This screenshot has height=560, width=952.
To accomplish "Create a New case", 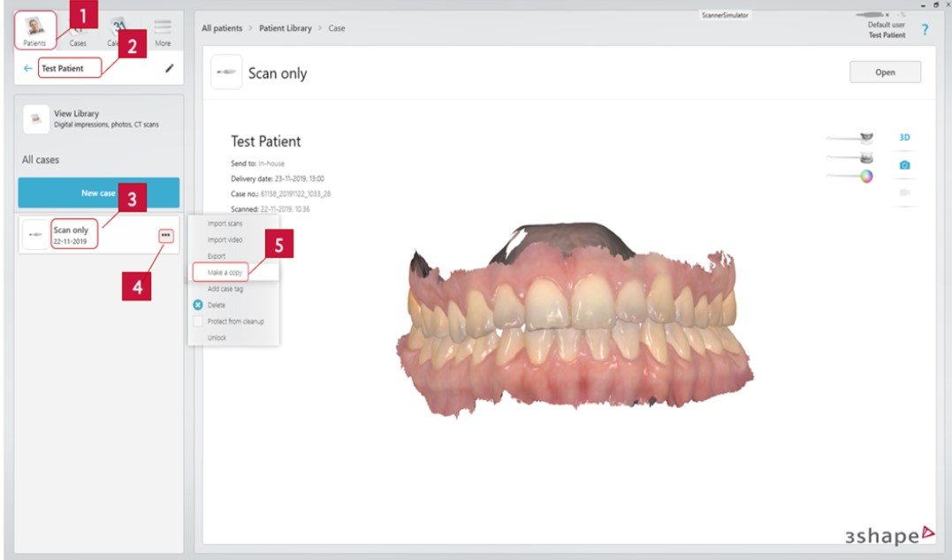I will [99, 193].
